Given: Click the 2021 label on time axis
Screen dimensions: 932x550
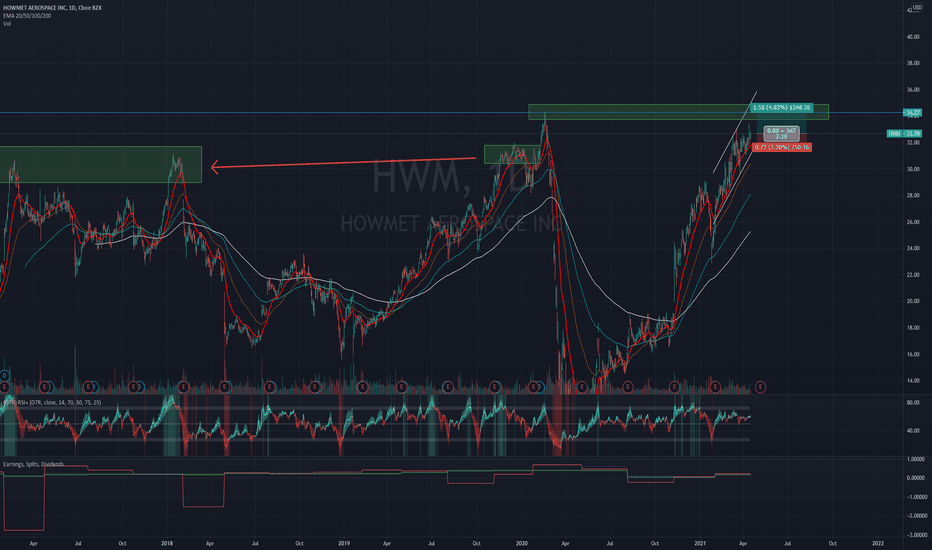Looking at the screenshot, I should 700,543.
